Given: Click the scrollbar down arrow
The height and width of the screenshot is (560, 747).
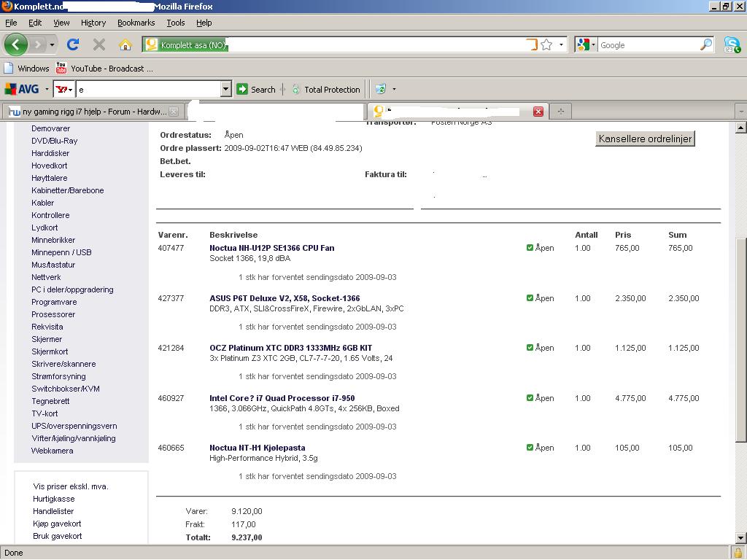Looking at the screenshot, I should 741,539.
